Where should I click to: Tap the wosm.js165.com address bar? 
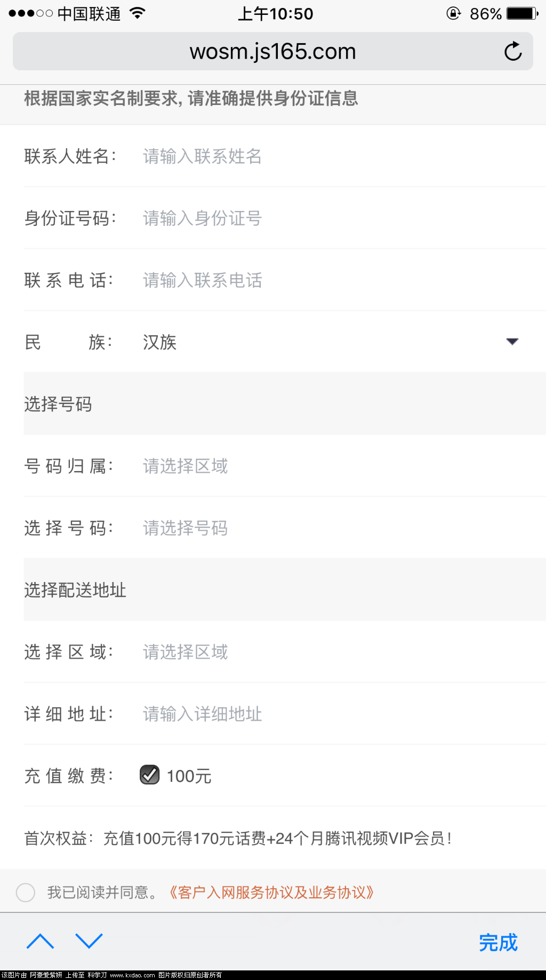coord(272,52)
